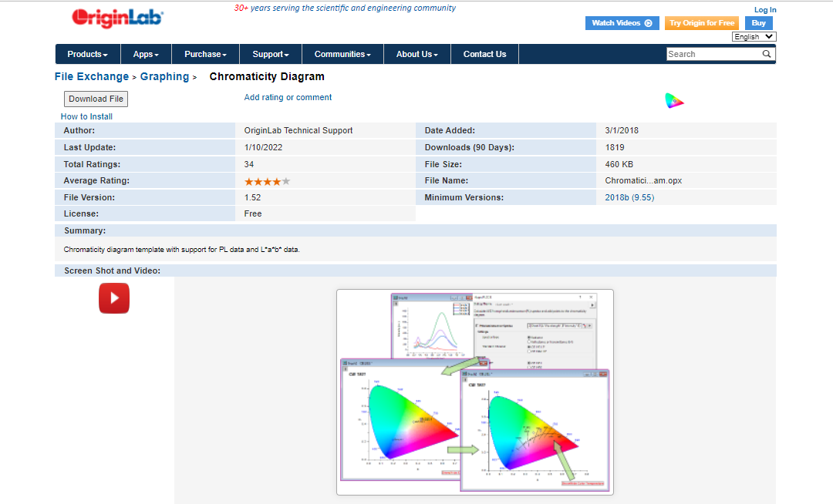Open the How to Install link
Screen dimensions: 833x504
(x=86, y=116)
